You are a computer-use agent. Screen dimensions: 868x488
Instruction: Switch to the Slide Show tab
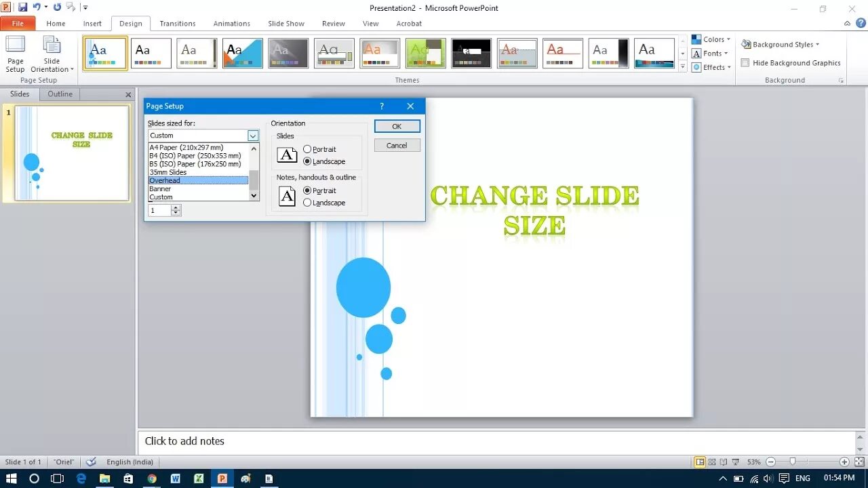(286, 24)
